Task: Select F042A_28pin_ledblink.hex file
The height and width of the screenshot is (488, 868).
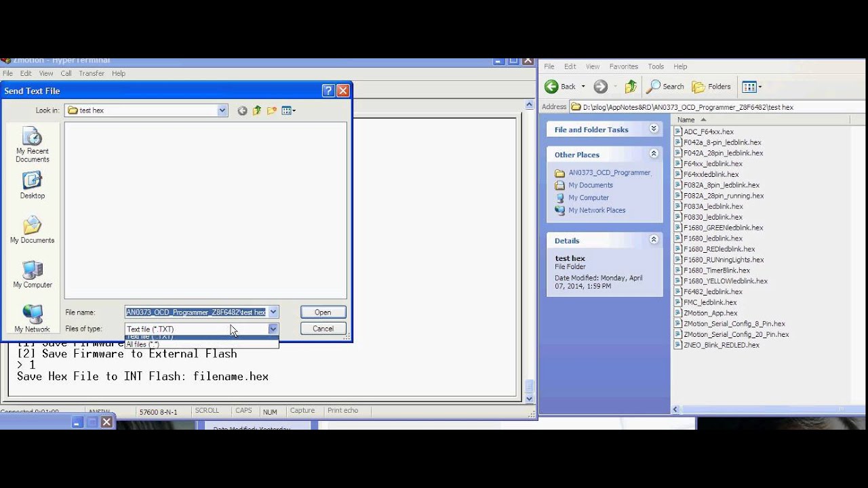Action: pyautogui.click(x=723, y=153)
